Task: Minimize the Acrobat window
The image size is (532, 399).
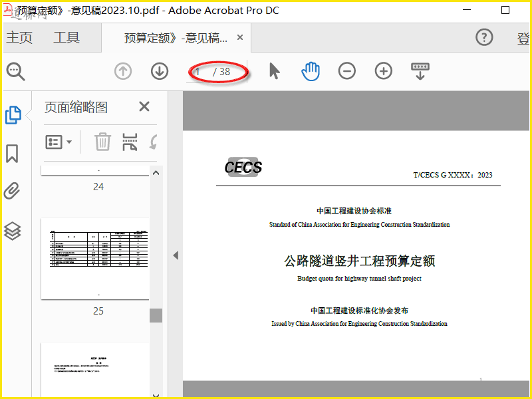Action: (467, 10)
